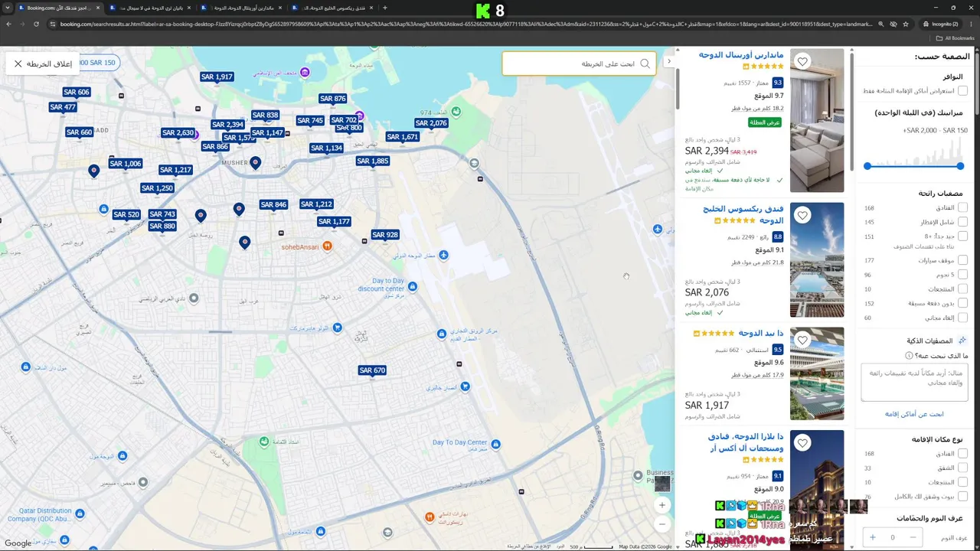
Task: Go back to previous page
Action: (8, 24)
